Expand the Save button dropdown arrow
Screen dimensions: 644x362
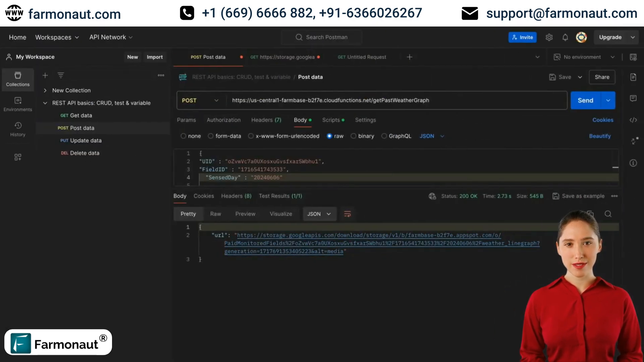coord(580,77)
